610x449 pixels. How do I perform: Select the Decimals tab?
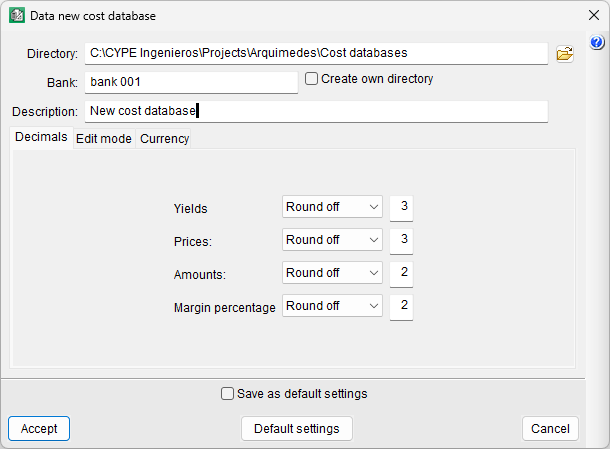click(41, 138)
